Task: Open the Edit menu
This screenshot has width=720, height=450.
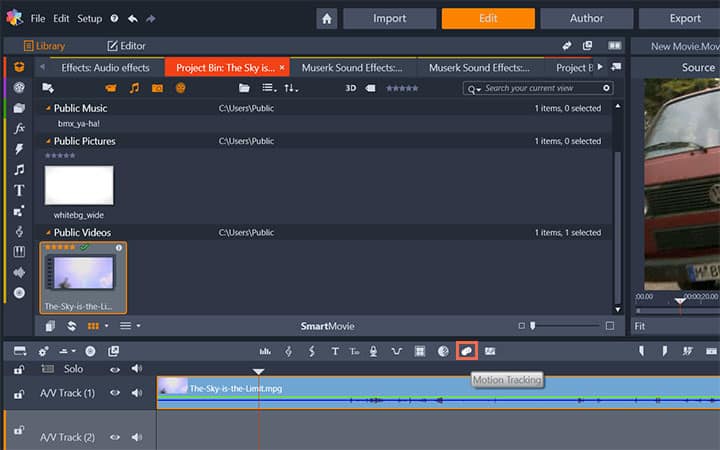Action: tap(61, 18)
